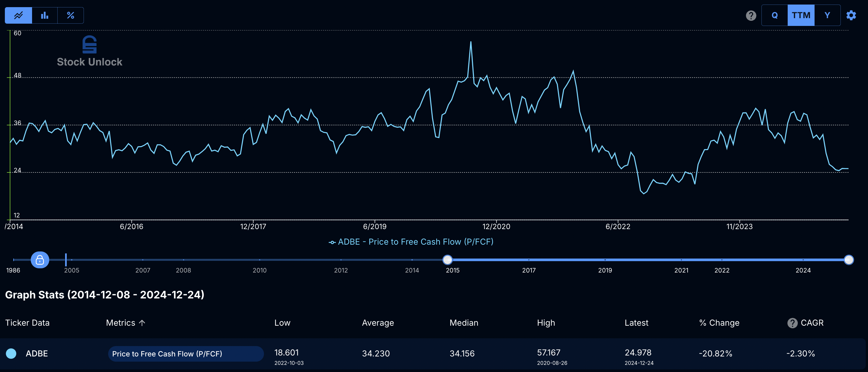
Task: Select Y yearly period
Action: (827, 15)
